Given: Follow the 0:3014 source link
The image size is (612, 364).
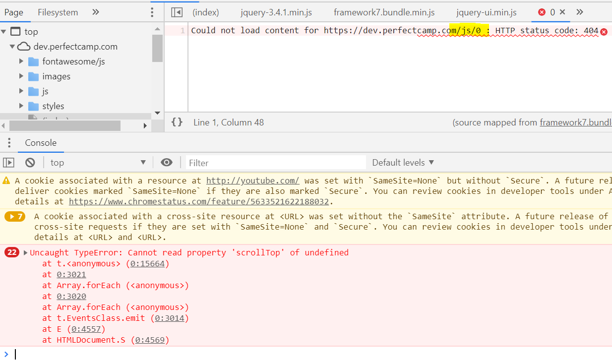Looking at the screenshot, I should click(x=170, y=318).
